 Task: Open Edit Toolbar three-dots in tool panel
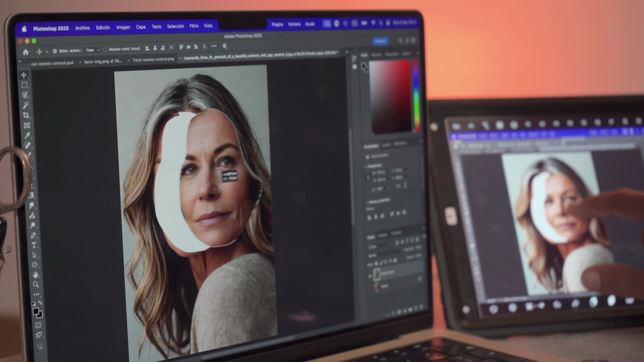tap(36, 294)
